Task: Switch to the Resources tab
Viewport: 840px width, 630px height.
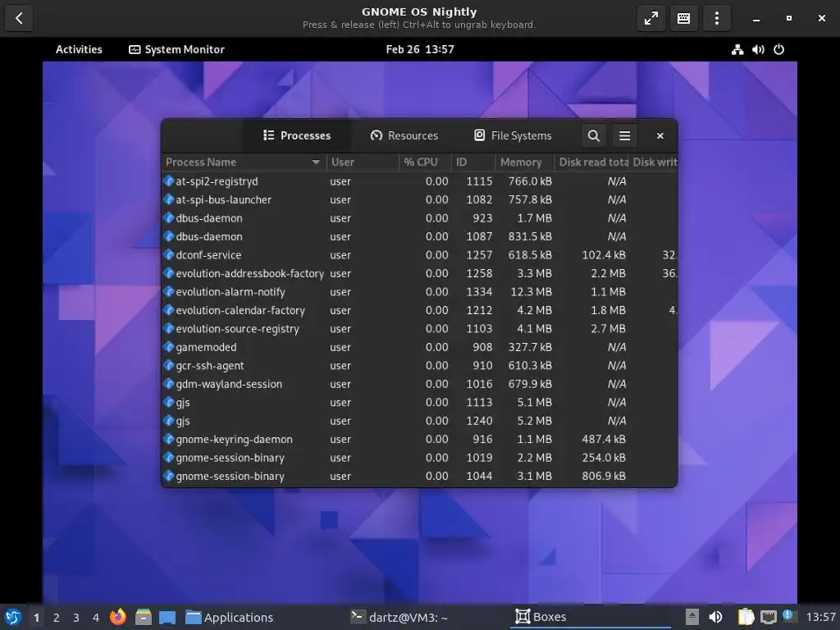Action: [404, 135]
